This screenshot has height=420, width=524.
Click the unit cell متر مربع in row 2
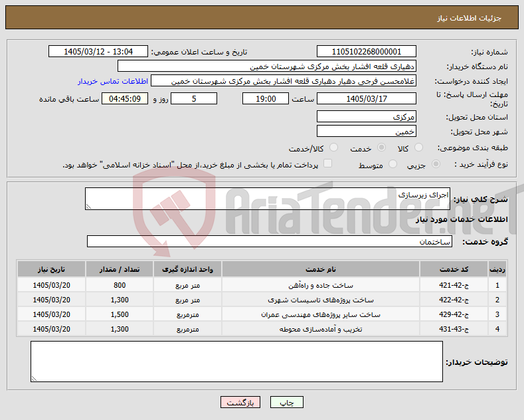(x=187, y=300)
